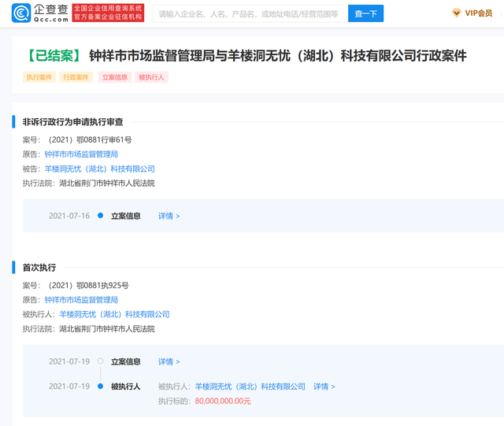The image size is (504, 426).
Task: Open 被告 羊楼洞无忧（湖北）科技有限公司 link
Action: (x=99, y=169)
